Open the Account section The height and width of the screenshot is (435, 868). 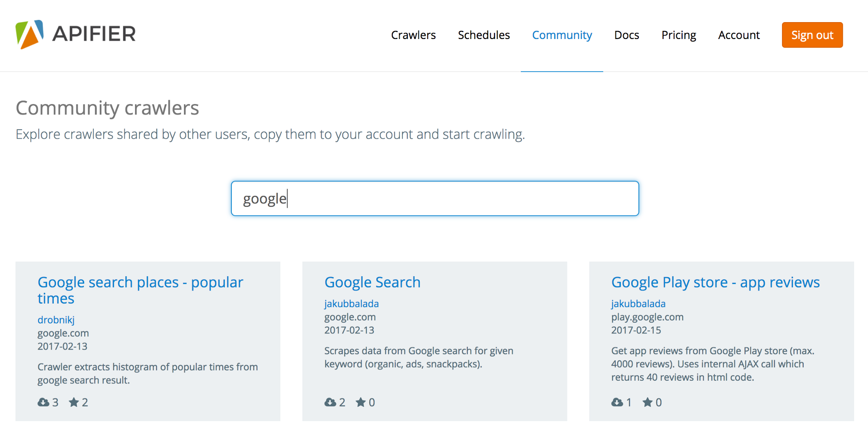pyautogui.click(x=739, y=35)
